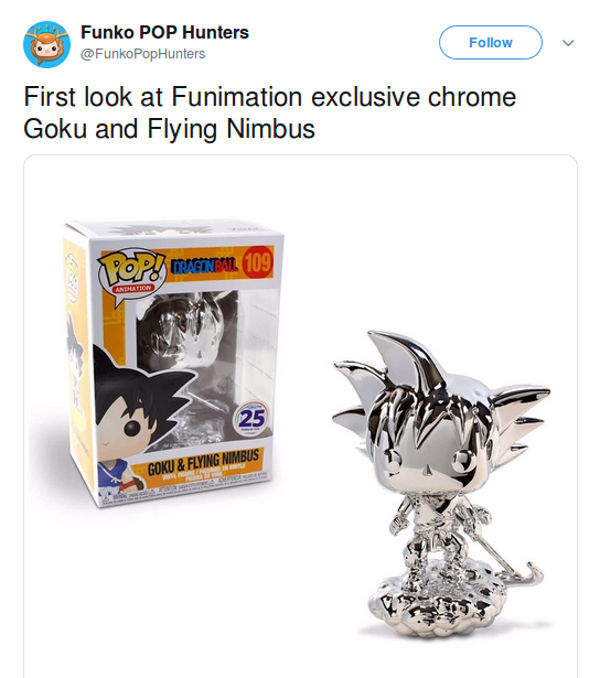Click the chrome figure's spiky hair
This screenshot has width=600, height=678.
pyautogui.click(x=420, y=380)
